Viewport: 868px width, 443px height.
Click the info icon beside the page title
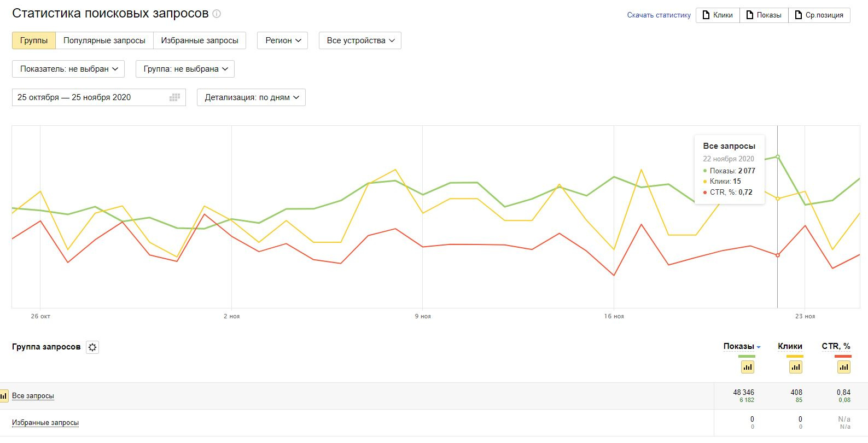pos(217,14)
